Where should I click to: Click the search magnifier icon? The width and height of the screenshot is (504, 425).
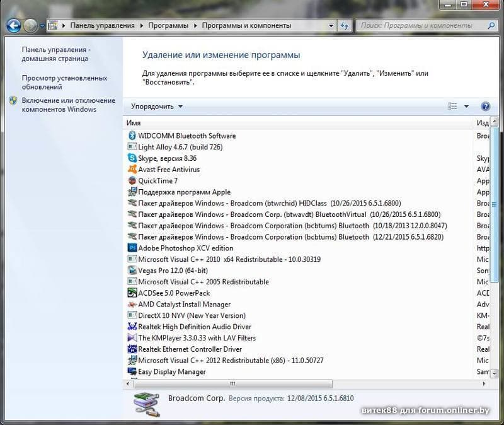(491, 25)
